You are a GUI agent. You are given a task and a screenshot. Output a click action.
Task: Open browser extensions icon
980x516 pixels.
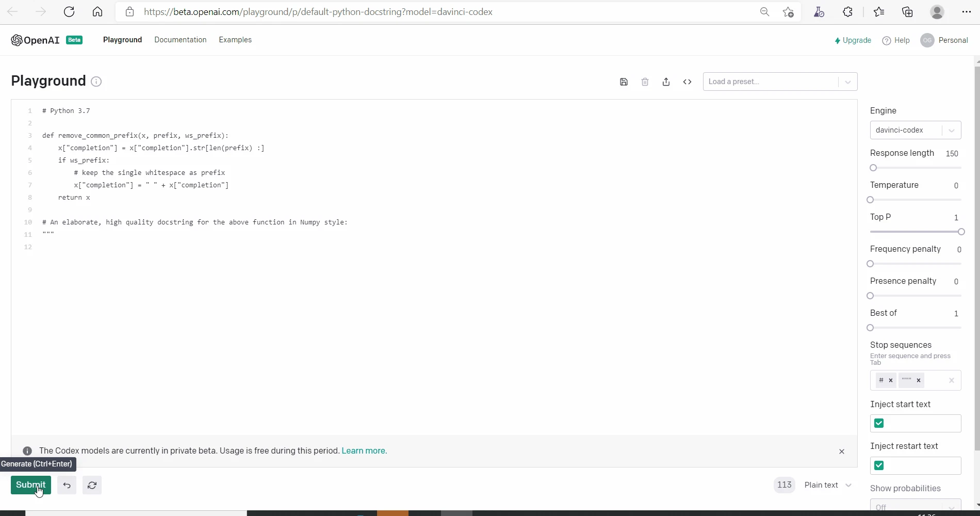pos(847,12)
